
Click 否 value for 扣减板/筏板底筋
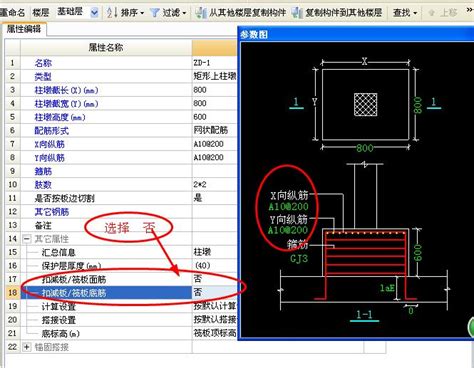[214, 293]
